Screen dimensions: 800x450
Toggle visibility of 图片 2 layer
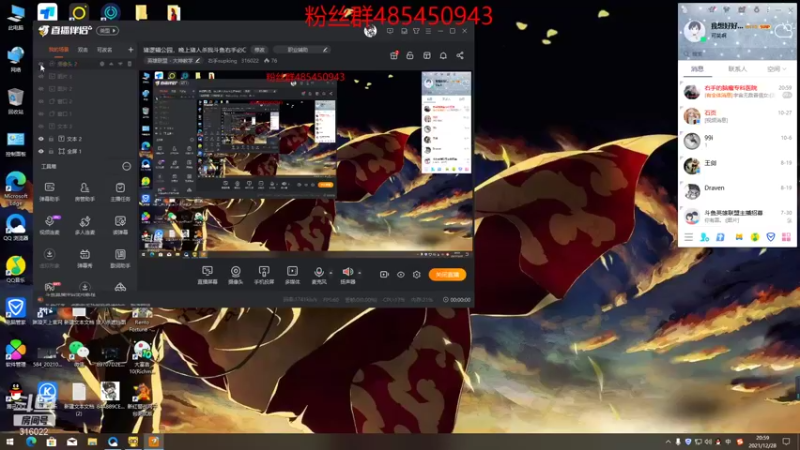41,89
